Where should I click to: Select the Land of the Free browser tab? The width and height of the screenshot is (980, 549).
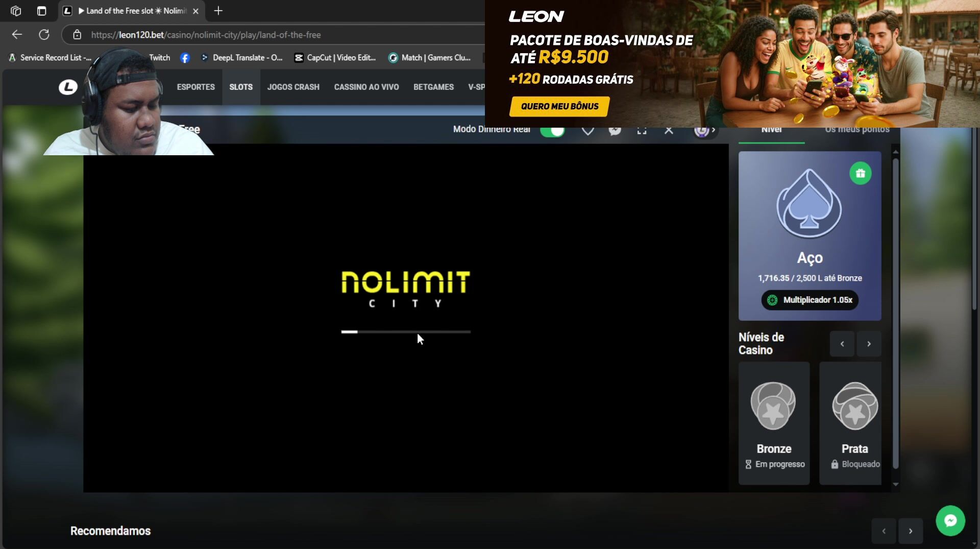click(132, 11)
